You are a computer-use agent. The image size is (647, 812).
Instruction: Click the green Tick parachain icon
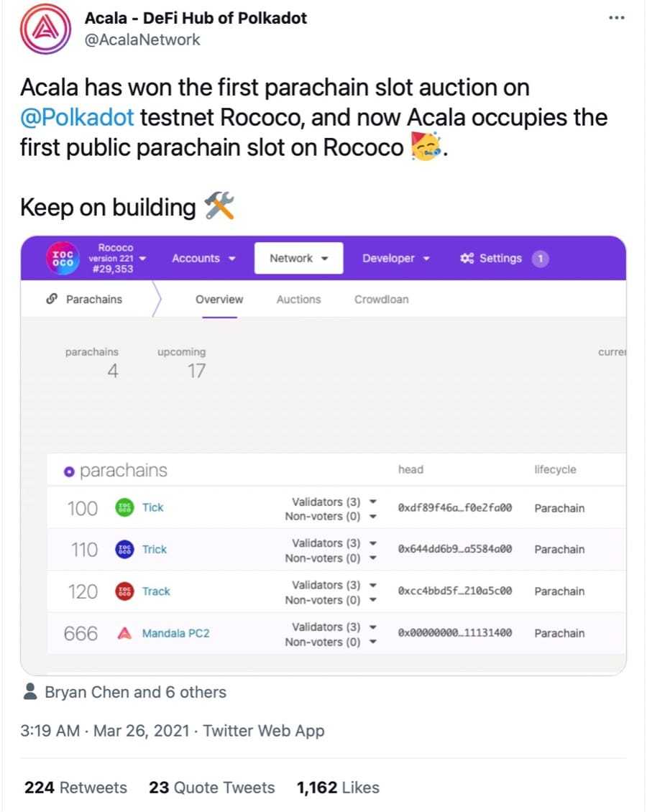[x=124, y=508]
